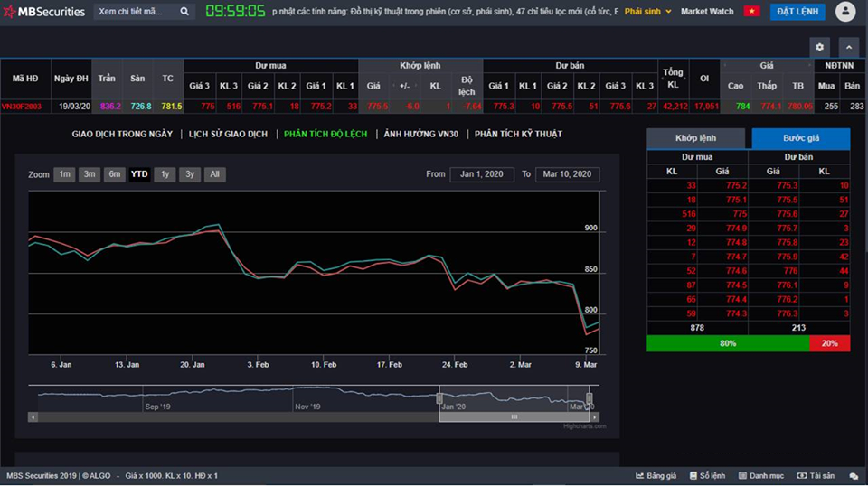Click the red 20% sell ratio bar
Viewport: 868px width, 486px height.
coord(829,343)
